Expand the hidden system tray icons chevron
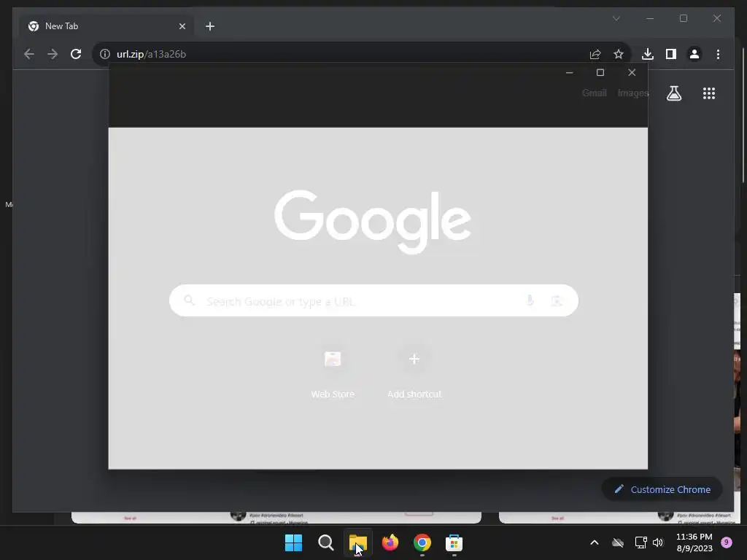Viewport: 747px width, 560px height. [594, 542]
